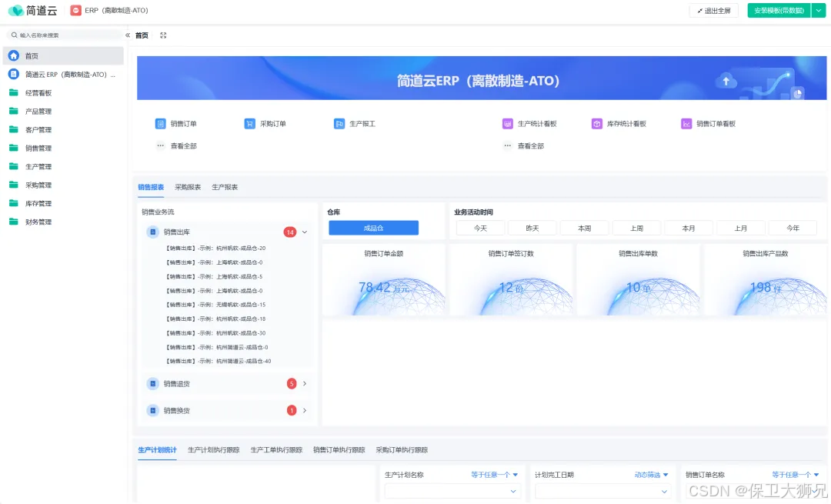The width and height of the screenshot is (831, 504).
Task: Click the 首页 breadcrumb tab
Action: point(142,35)
